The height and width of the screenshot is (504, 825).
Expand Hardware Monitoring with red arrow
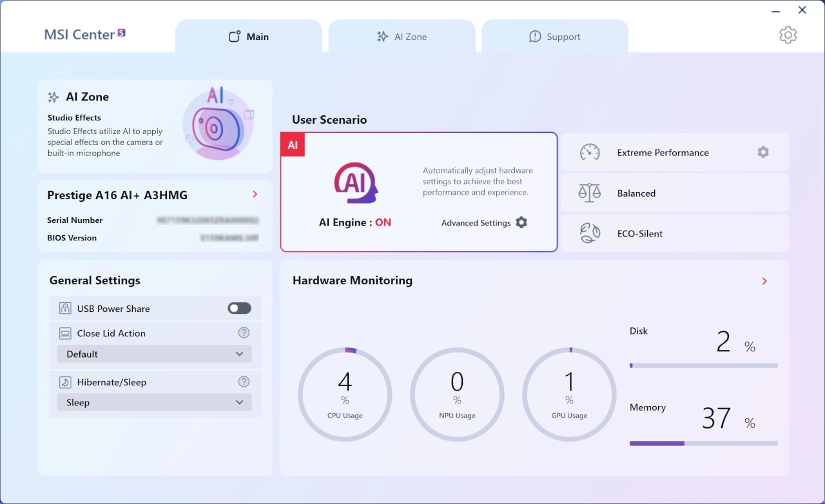pyautogui.click(x=764, y=281)
